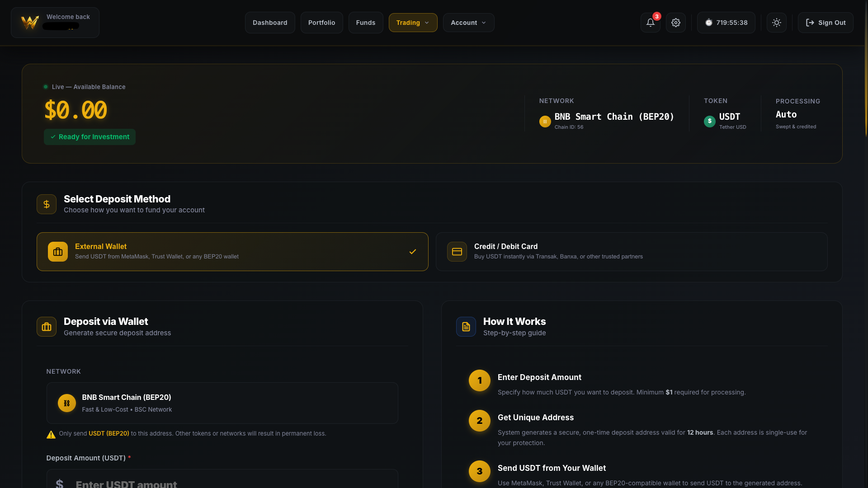Screen dimensions: 868x488
Task: Click the Deposit via Wallet briefcase icon
Action: (47, 327)
